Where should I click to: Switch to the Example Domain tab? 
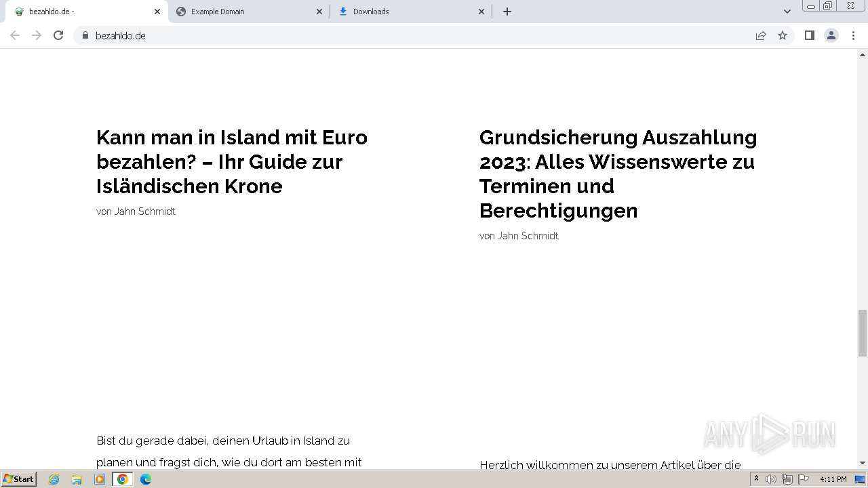(250, 12)
